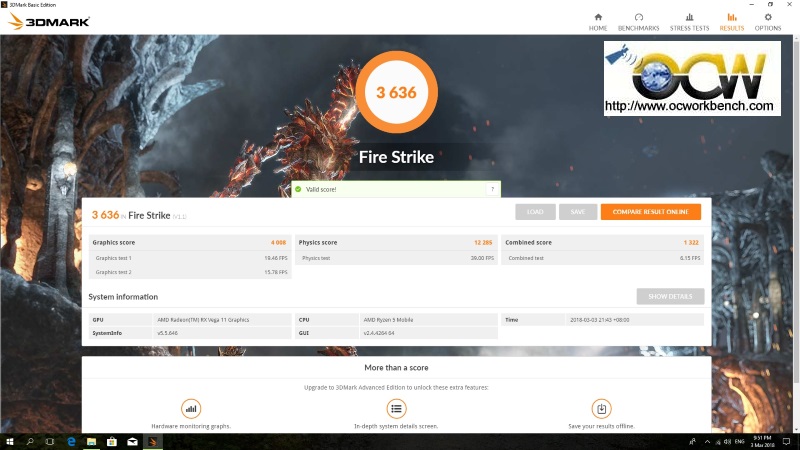Click COMPARE RESULT ONLINE
Screen dimensions: 800x450
click(x=651, y=212)
